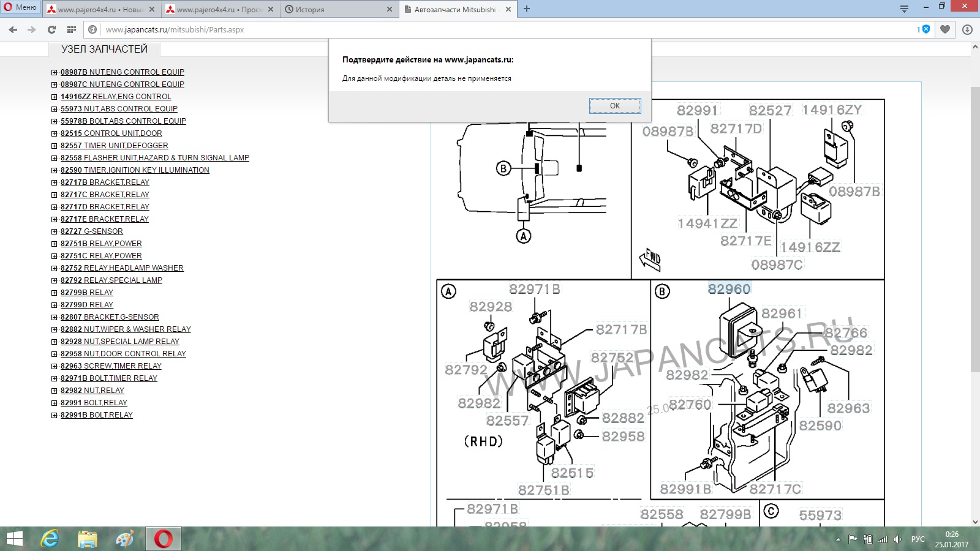Open the Speed Dial grid icon
The height and width of the screenshot is (551, 980).
point(72,29)
